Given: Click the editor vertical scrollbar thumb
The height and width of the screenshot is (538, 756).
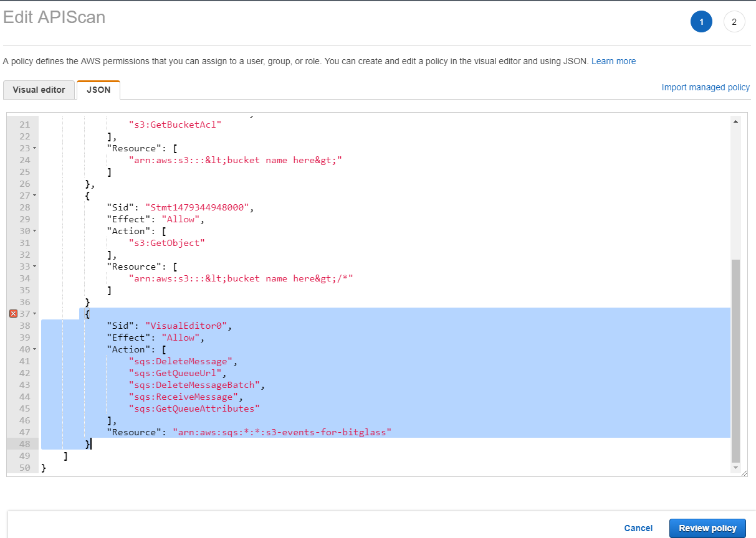Looking at the screenshot, I should click(x=736, y=360).
